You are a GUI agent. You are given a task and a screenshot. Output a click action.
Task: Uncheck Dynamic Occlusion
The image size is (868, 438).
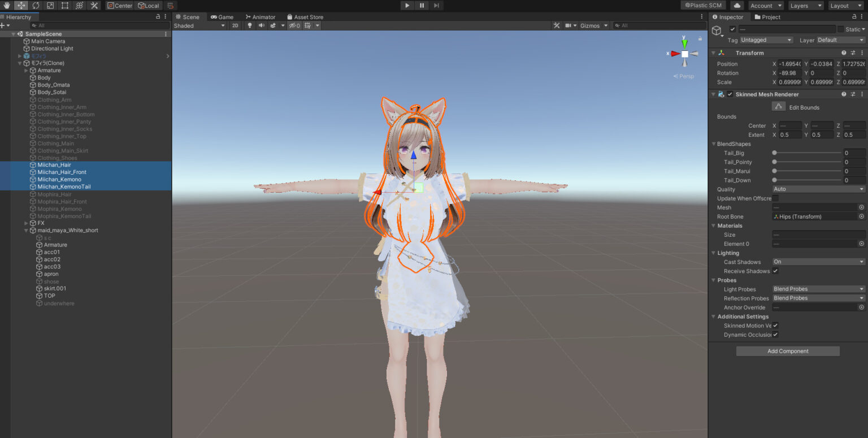776,335
